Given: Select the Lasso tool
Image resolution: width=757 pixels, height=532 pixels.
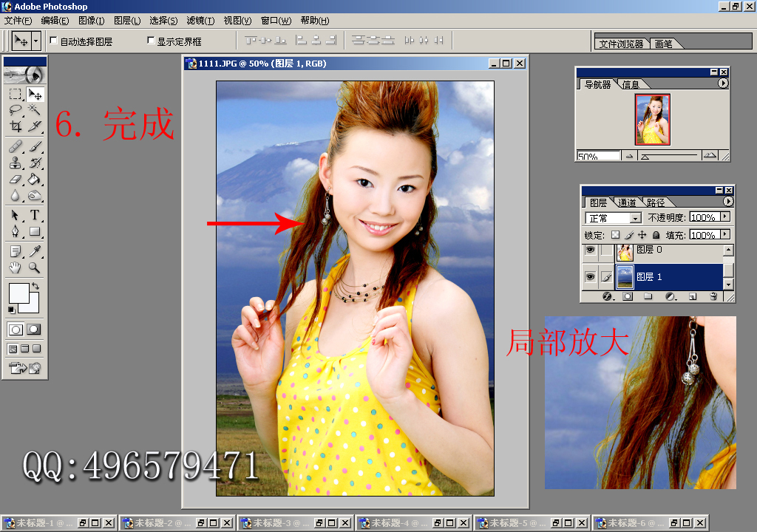Looking at the screenshot, I should (16, 110).
